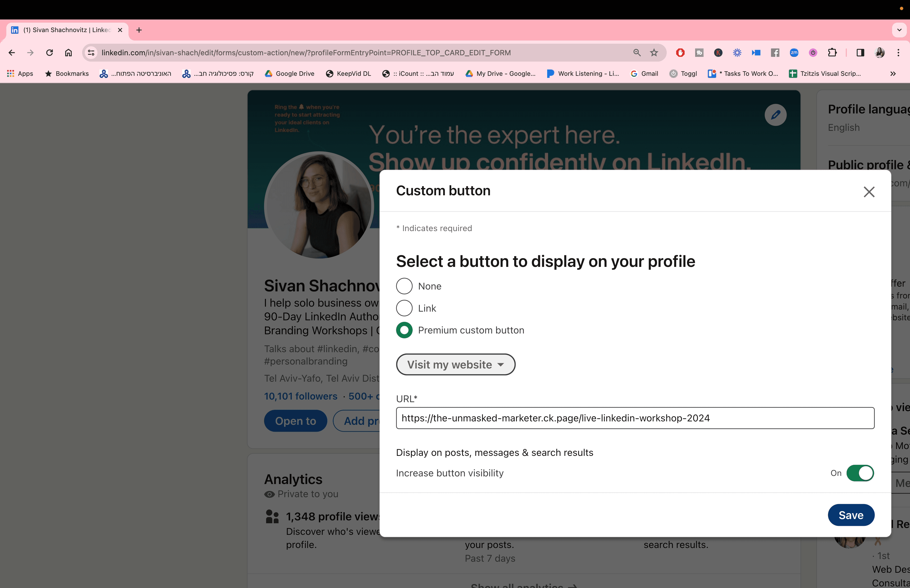
Task: Expand the tab search chevron
Action: coord(899,30)
